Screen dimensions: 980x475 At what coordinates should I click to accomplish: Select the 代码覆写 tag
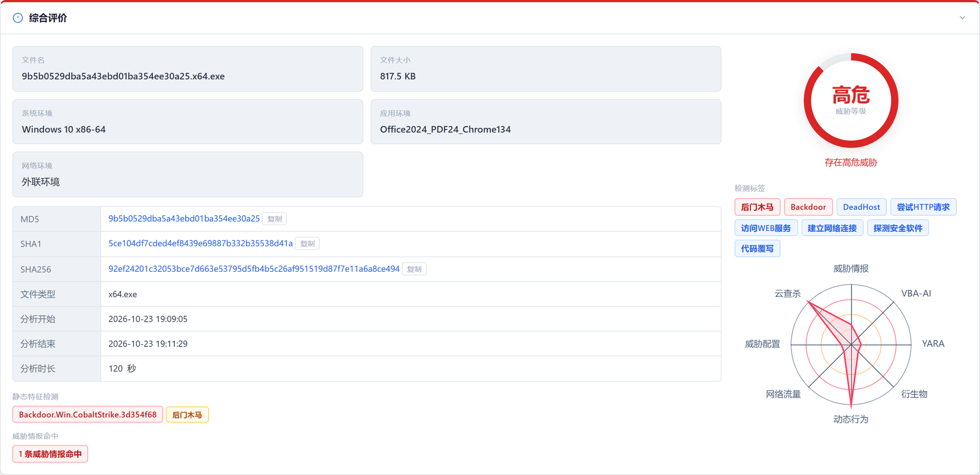pos(757,248)
